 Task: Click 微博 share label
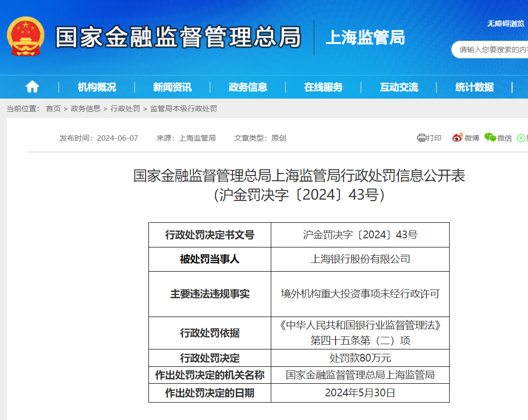pyautogui.click(x=472, y=138)
